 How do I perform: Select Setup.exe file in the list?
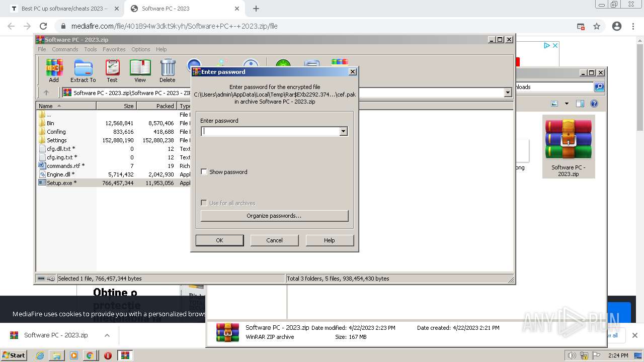pyautogui.click(x=61, y=183)
